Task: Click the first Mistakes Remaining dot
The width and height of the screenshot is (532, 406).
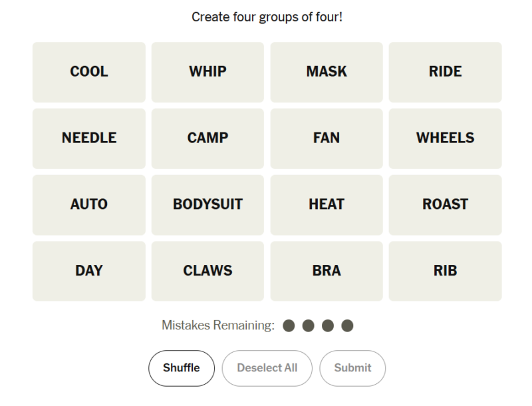Action: tap(289, 325)
